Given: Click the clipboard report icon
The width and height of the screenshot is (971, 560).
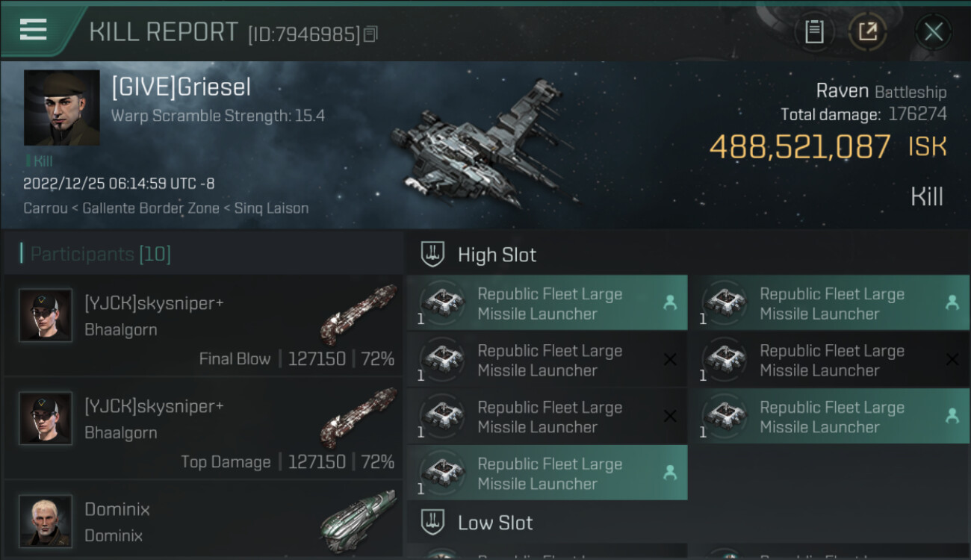Looking at the screenshot, I should click(814, 32).
